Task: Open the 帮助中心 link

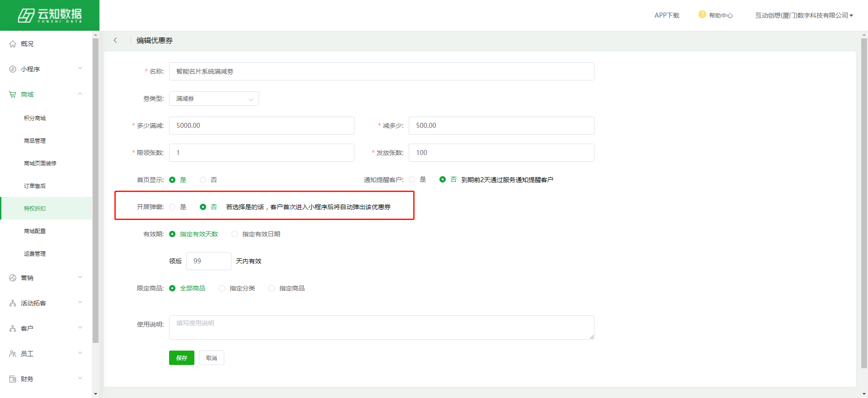Action: coord(721,15)
